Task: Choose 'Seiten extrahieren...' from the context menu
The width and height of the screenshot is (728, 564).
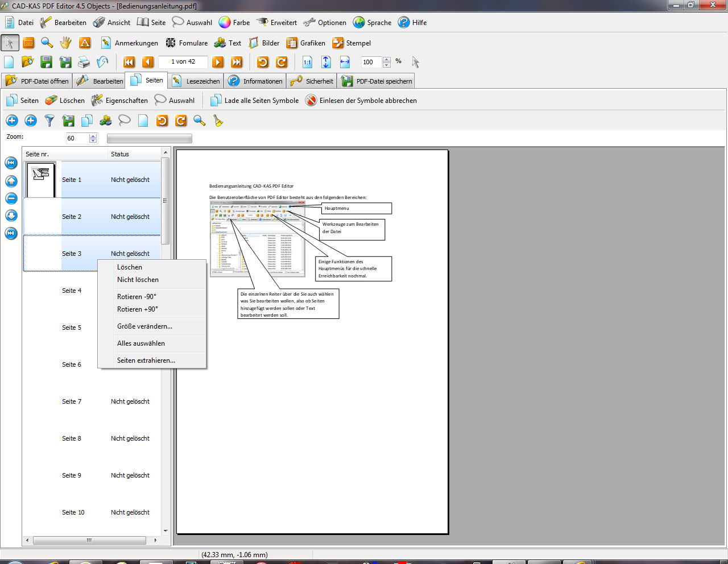Action: click(146, 360)
